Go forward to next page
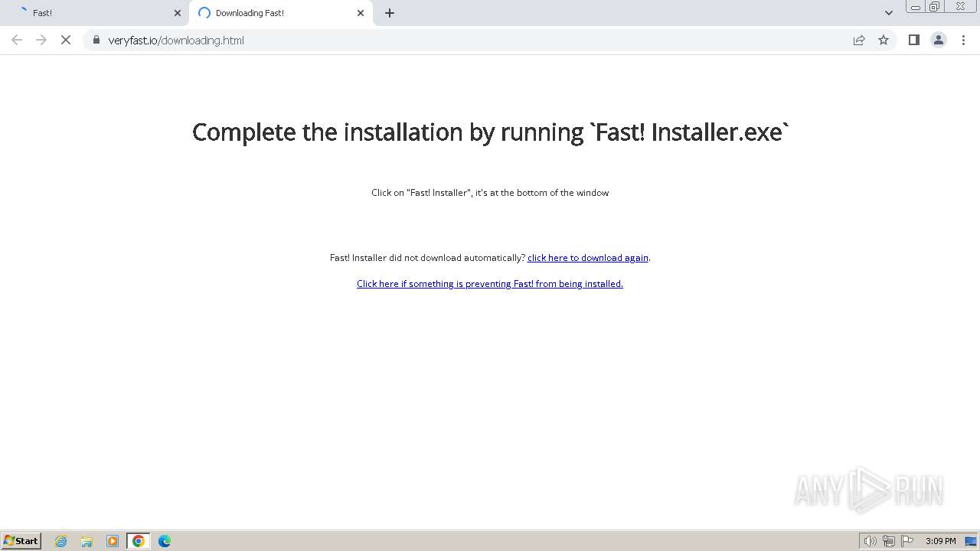Screen dimensions: 980x551 pos(41,40)
